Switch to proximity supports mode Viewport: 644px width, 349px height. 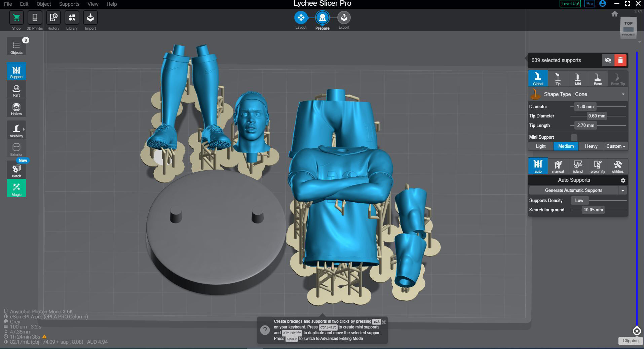[598, 166]
